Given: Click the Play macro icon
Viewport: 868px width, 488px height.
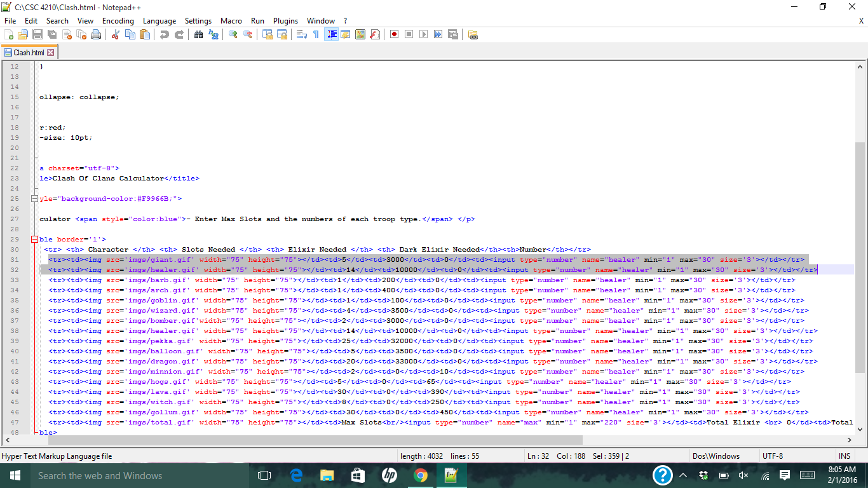Looking at the screenshot, I should (x=424, y=34).
